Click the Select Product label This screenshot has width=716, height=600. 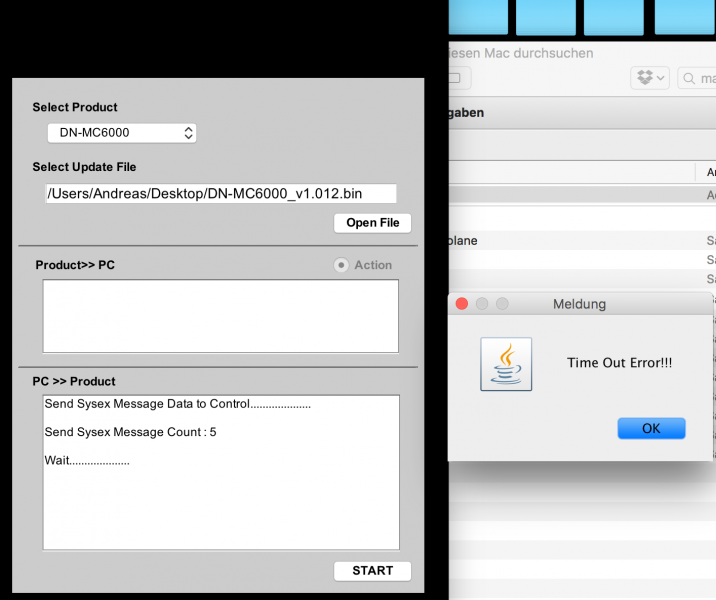point(75,107)
